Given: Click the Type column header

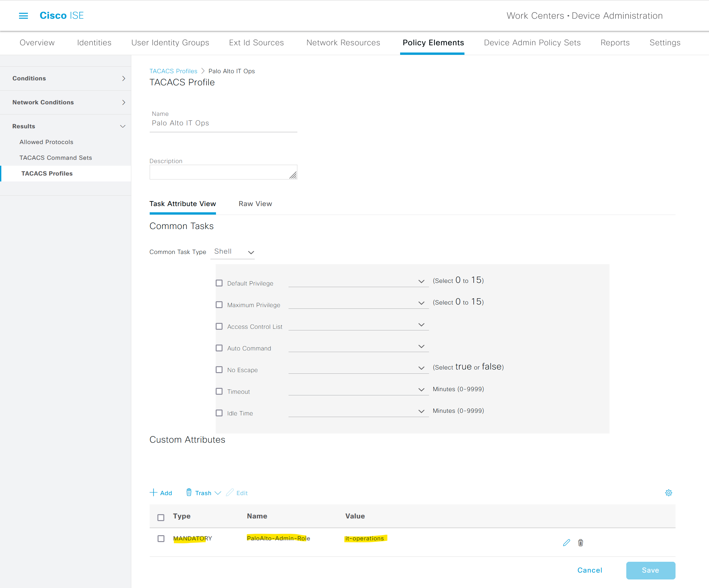Looking at the screenshot, I should point(182,516).
